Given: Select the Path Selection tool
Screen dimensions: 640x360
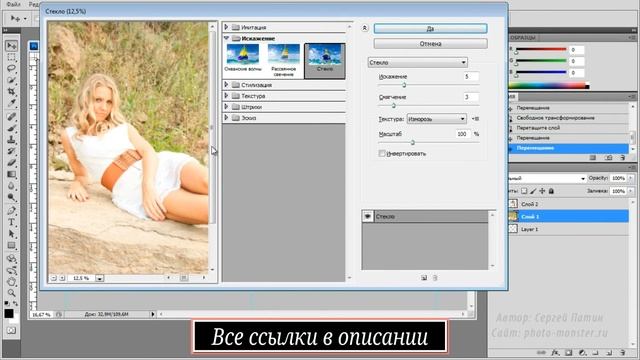Looking at the screenshot, I should click(x=11, y=234).
